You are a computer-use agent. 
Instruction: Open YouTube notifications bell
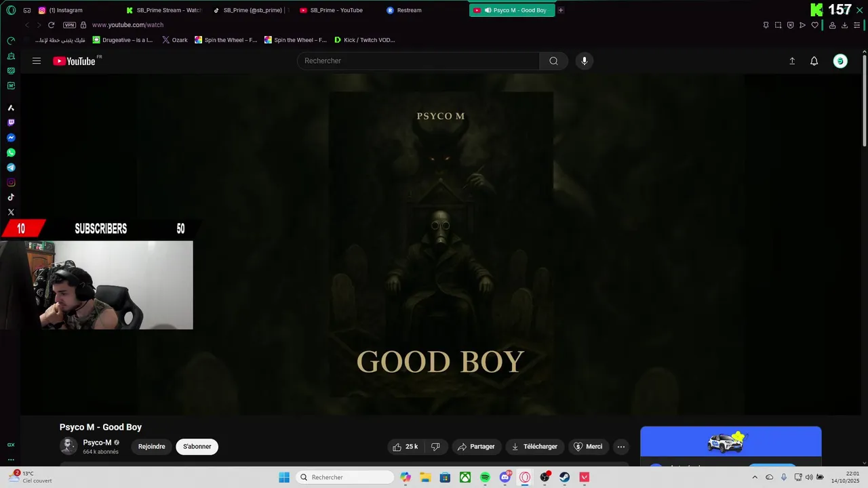814,61
